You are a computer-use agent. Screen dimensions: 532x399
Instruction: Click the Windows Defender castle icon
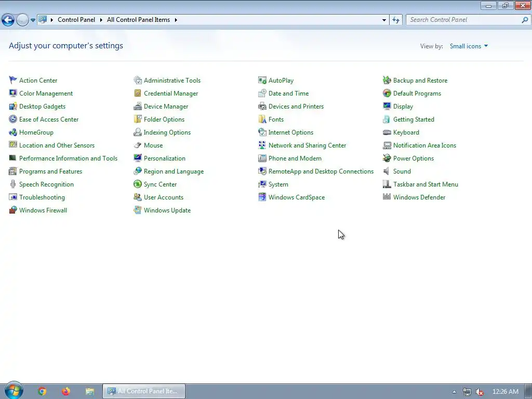pyautogui.click(x=387, y=197)
